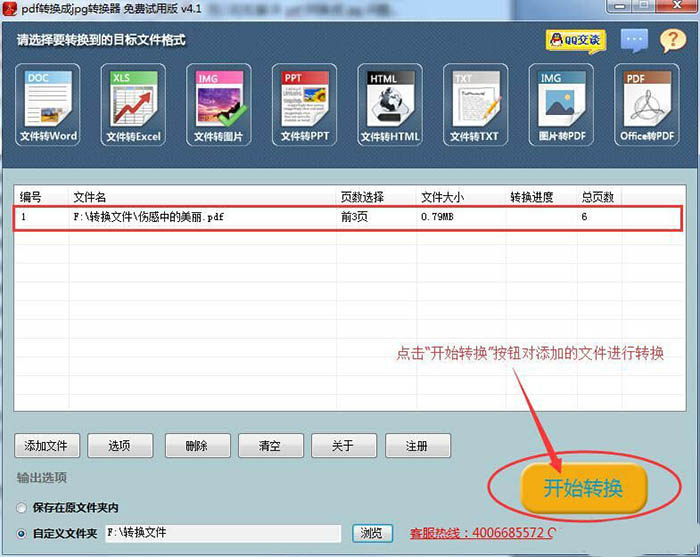
Task: Open the 关于 about button
Action: coord(344,445)
